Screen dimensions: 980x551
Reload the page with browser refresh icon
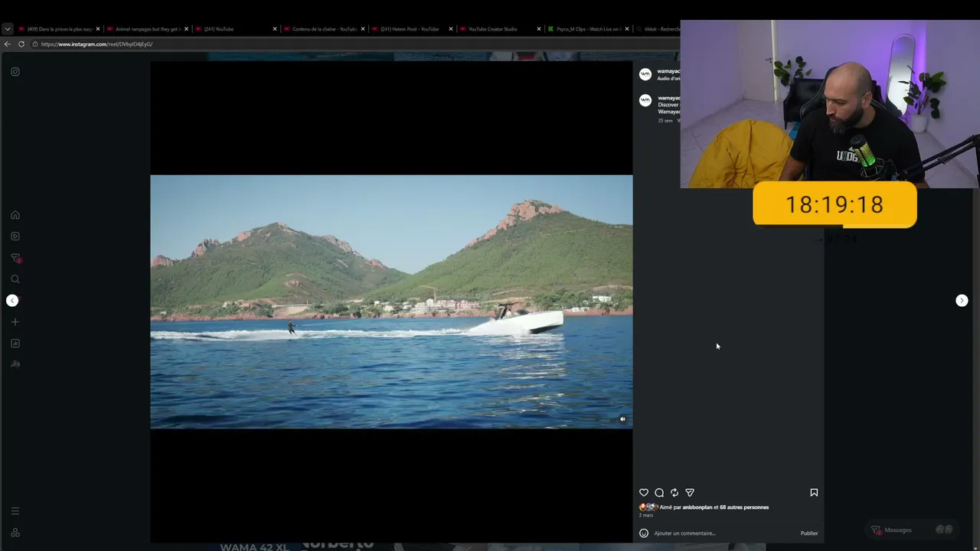[x=21, y=44]
